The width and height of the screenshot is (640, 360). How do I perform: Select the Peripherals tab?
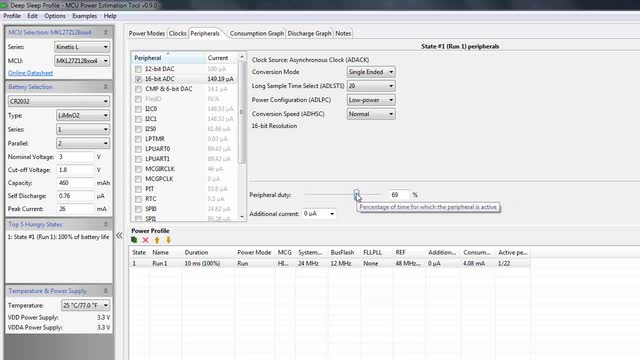click(205, 33)
